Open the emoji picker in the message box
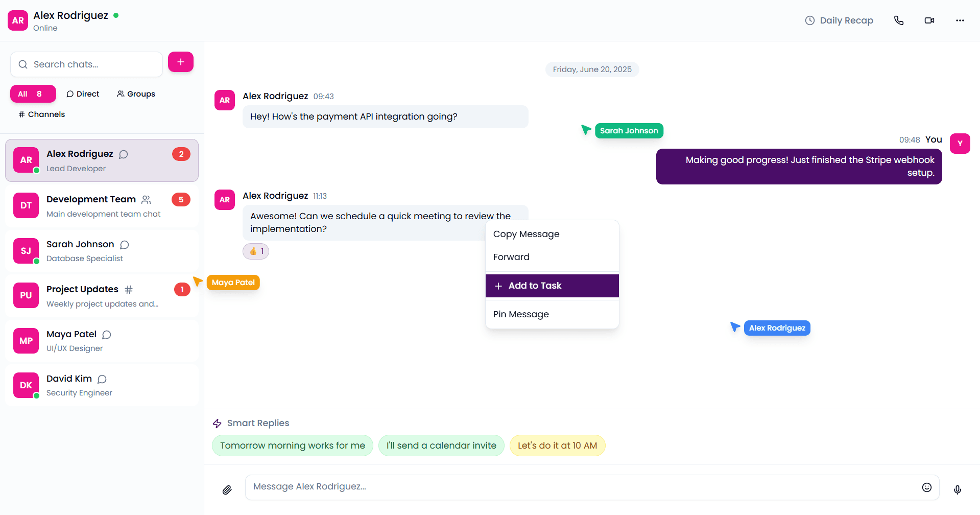 pyautogui.click(x=926, y=487)
